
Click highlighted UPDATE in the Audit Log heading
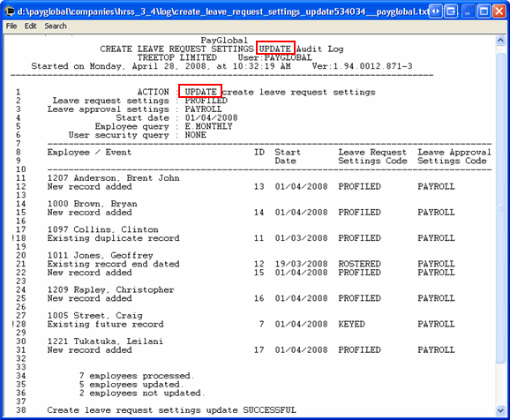coord(275,49)
